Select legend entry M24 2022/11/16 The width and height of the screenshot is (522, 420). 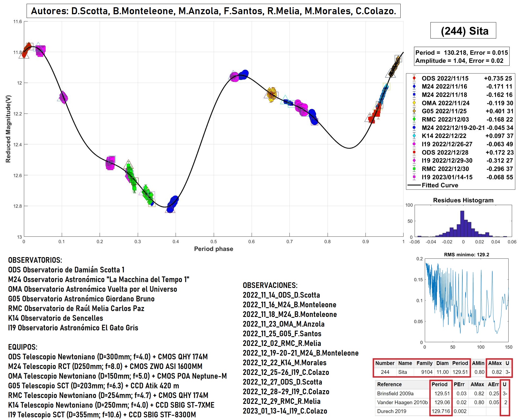[x=461, y=86]
